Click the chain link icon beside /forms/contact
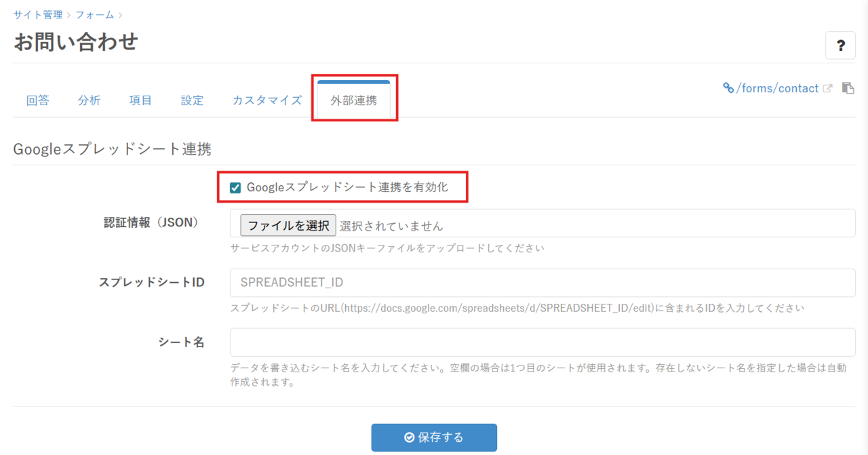Viewport: 868px width, 455px height. [728, 88]
